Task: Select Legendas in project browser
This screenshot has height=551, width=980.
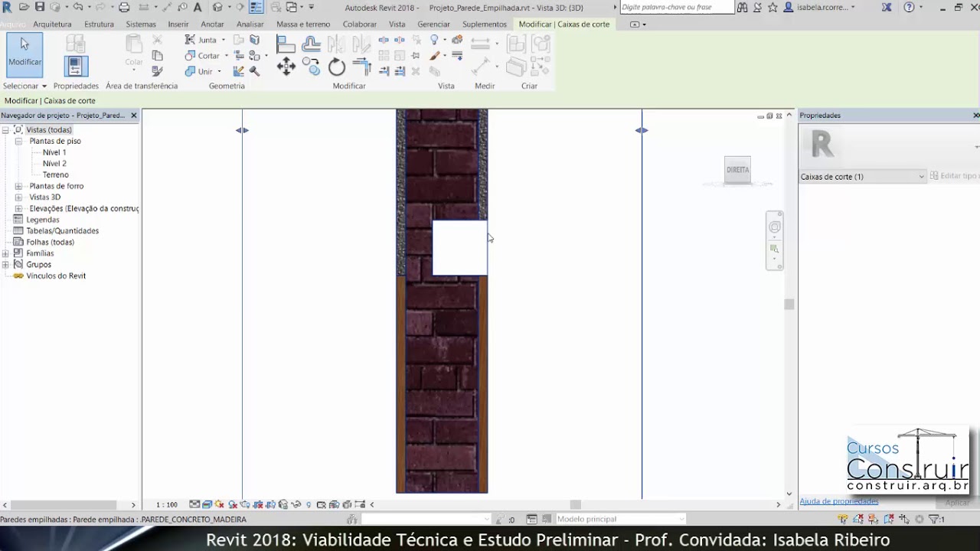Action: 43,220
